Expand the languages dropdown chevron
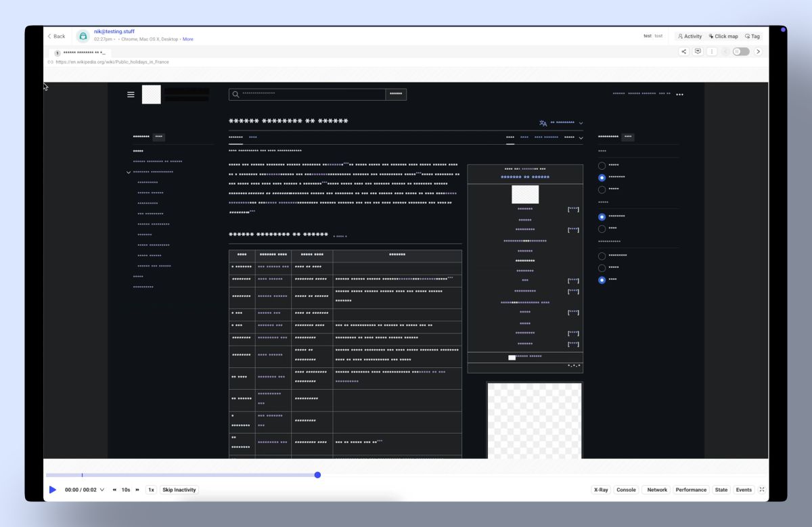812x527 pixels. (581, 123)
